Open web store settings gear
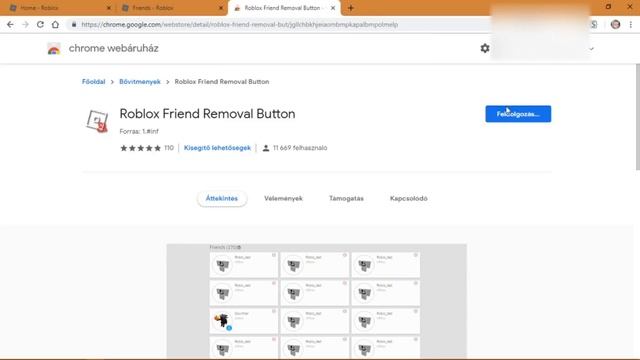The width and height of the screenshot is (640, 360). (x=484, y=48)
